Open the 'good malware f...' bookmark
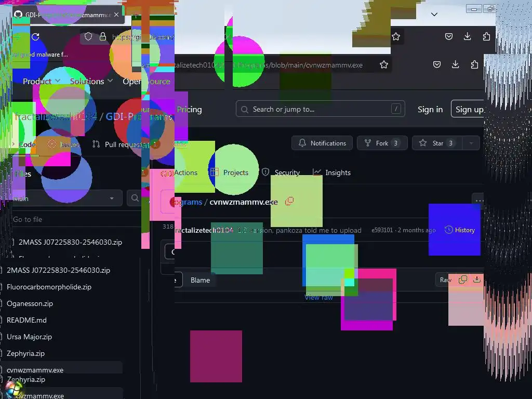Viewport: 532px width, 399px height. tap(40, 54)
